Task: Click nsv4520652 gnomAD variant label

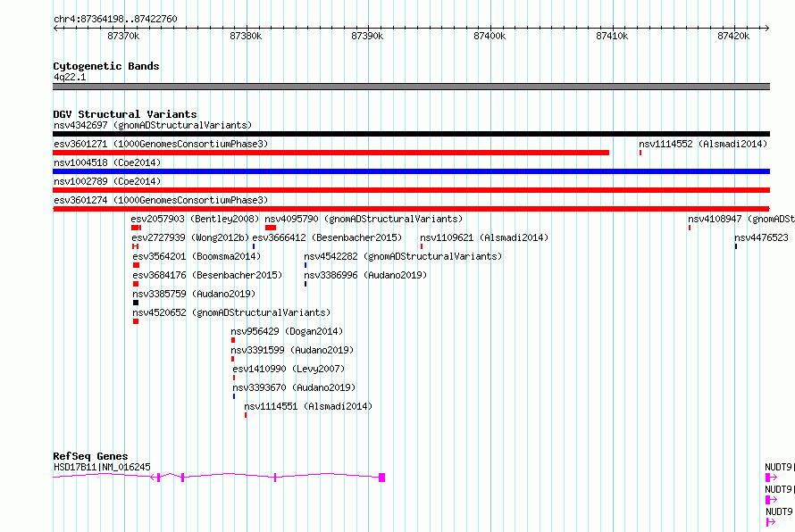Action: (x=231, y=312)
